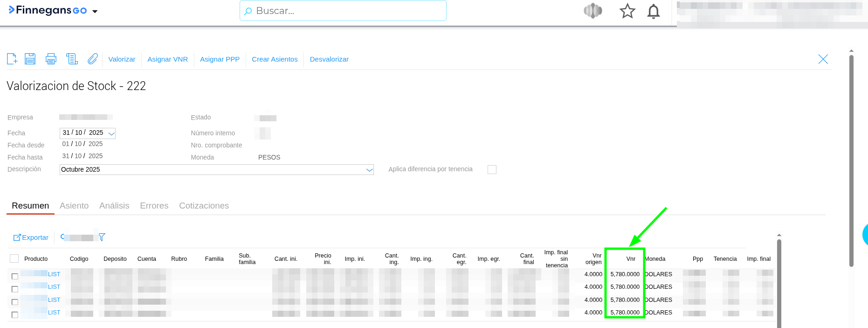Viewport: 868px width, 328px height.
Task: Click the save diskette icon
Action: point(30,59)
